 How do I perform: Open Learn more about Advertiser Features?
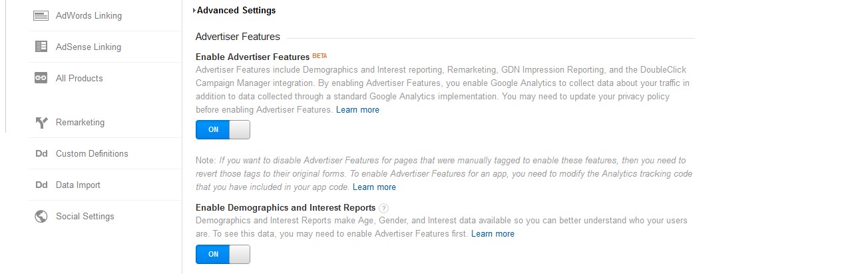357,110
